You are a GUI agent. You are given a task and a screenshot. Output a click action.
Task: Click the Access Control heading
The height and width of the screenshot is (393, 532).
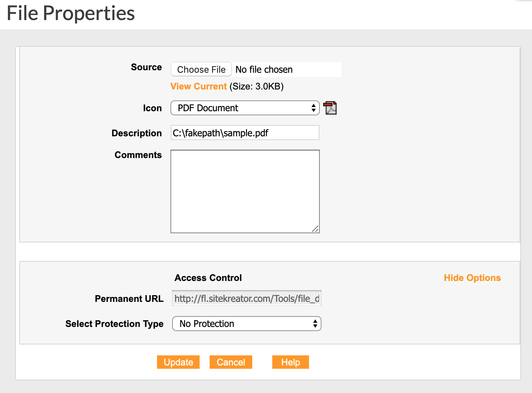pos(208,278)
